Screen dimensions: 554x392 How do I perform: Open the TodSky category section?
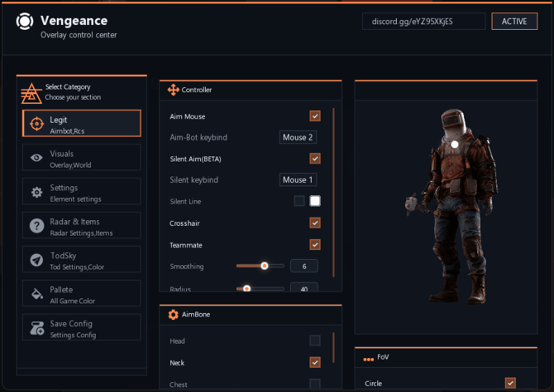pyautogui.click(x=82, y=260)
